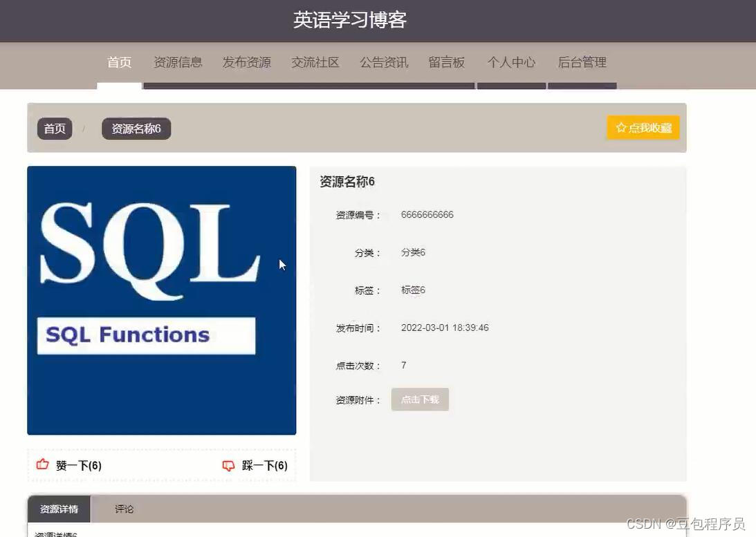Click the 资源名称6 breadcrumb label
The width and height of the screenshot is (756, 537).
point(136,128)
